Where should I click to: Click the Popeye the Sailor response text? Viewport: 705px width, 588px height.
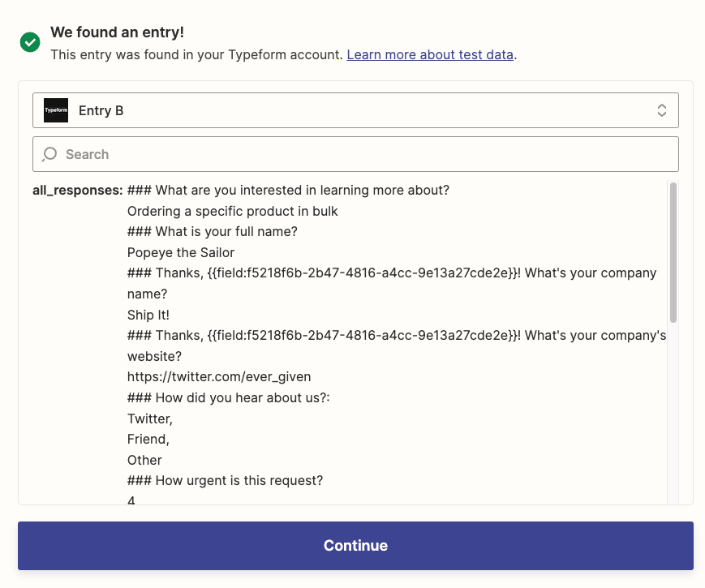coord(181,252)
